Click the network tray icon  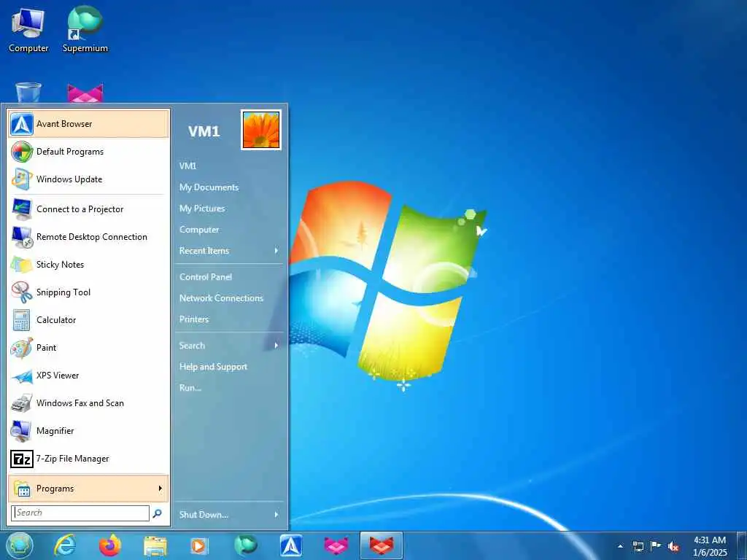coord(638,546)
